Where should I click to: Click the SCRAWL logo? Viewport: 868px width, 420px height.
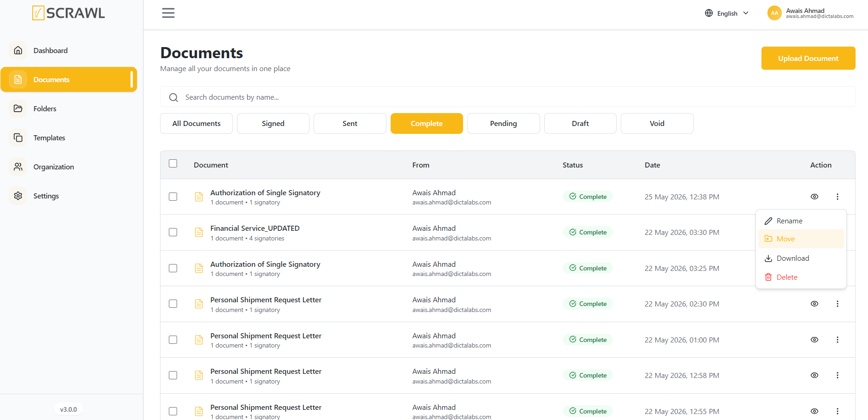(69, 13)
